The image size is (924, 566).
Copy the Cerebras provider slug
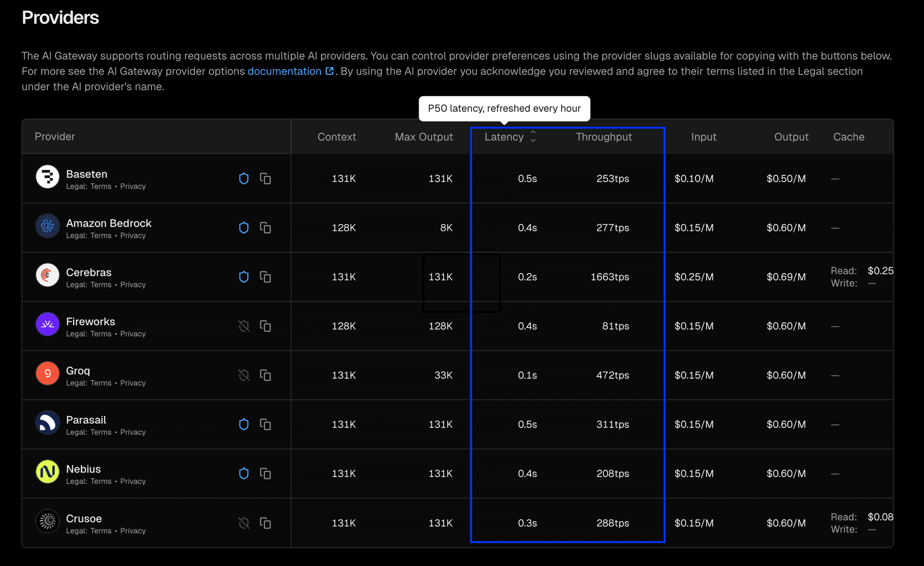point(265,277)
